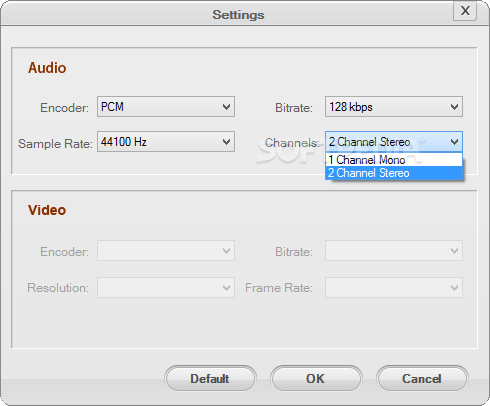
Task: Click the Cancel button
Action: pyautogui.click(x=422, y=378)
